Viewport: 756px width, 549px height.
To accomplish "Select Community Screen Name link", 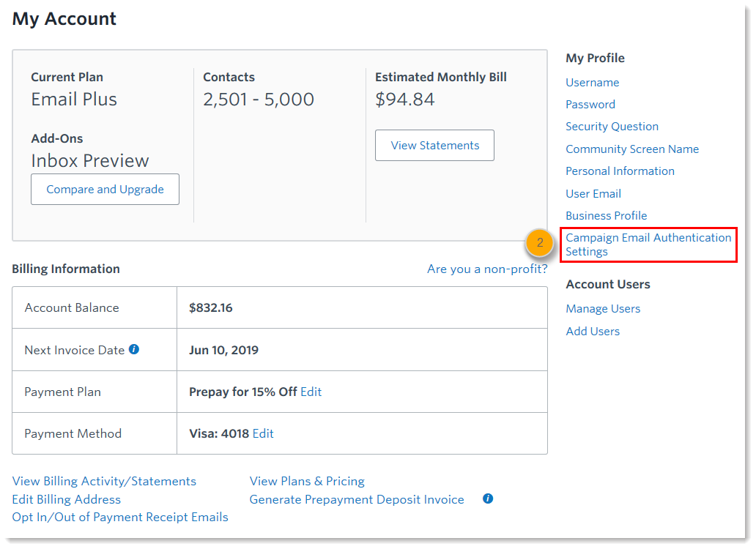I will (x=631, y=149).
